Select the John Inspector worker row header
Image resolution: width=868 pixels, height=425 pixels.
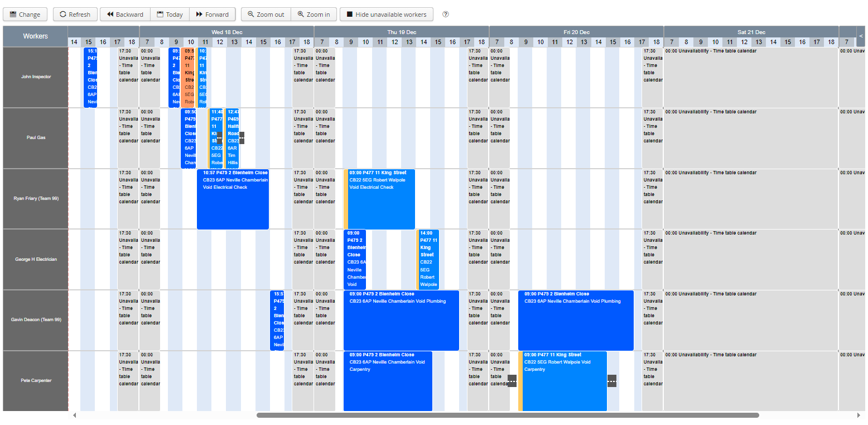36,77
